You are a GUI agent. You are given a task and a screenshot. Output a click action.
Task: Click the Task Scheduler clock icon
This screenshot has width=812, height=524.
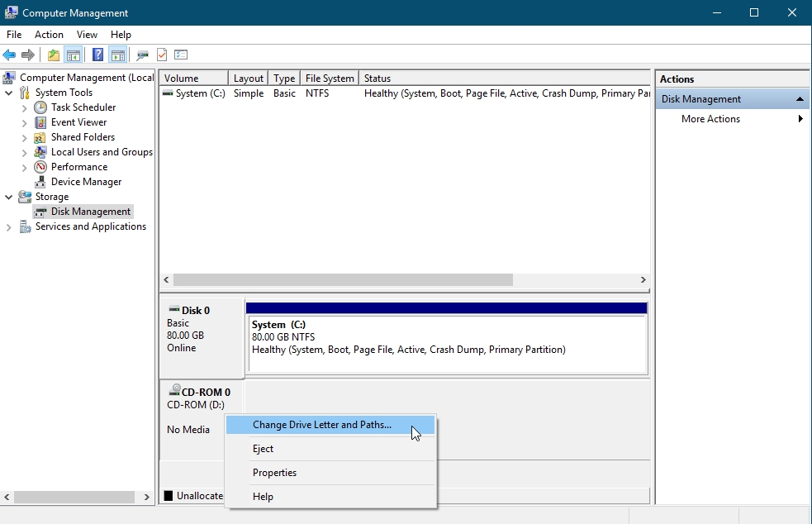pyautogui.click(x=40, y=107)
